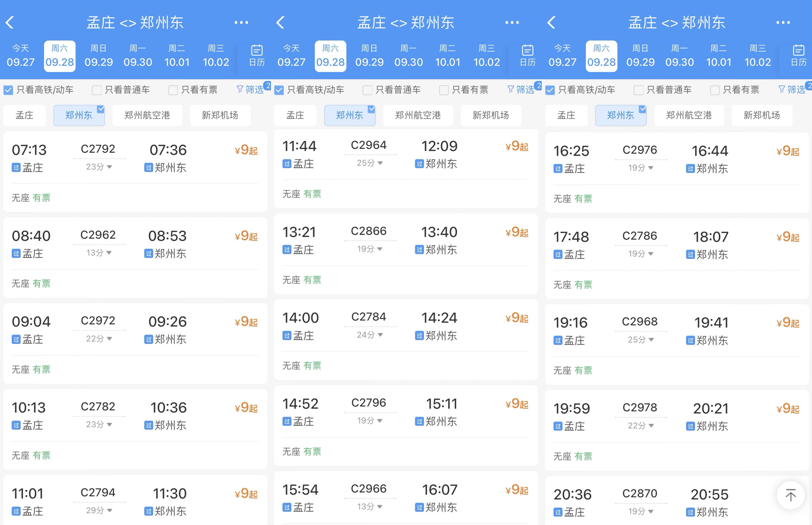
Task: Tap the 过 badge beside 郑州东 on C2968
Action: pyautogui.click(x=691, y=341)
